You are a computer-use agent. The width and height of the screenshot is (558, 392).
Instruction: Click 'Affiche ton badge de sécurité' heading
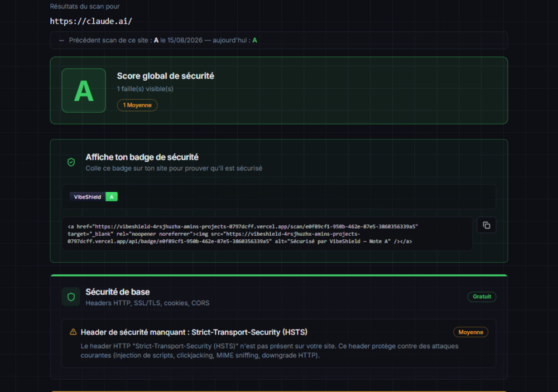click(x=142, y=157)
